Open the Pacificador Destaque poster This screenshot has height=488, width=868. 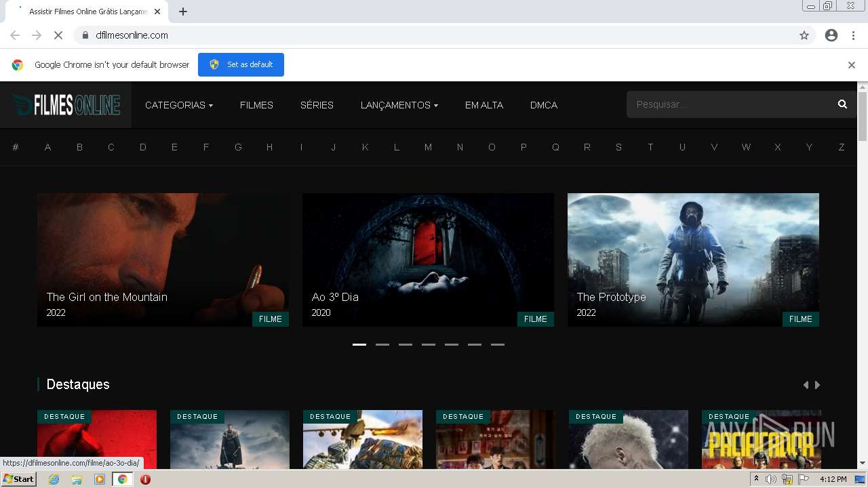click(x=762, y=439)
